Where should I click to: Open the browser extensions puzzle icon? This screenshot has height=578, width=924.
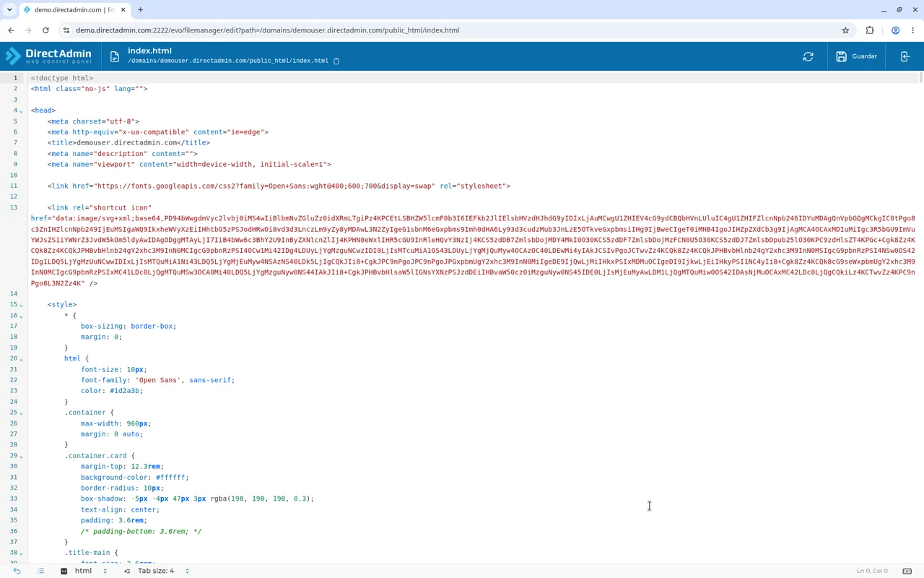[x=870, y=30]
